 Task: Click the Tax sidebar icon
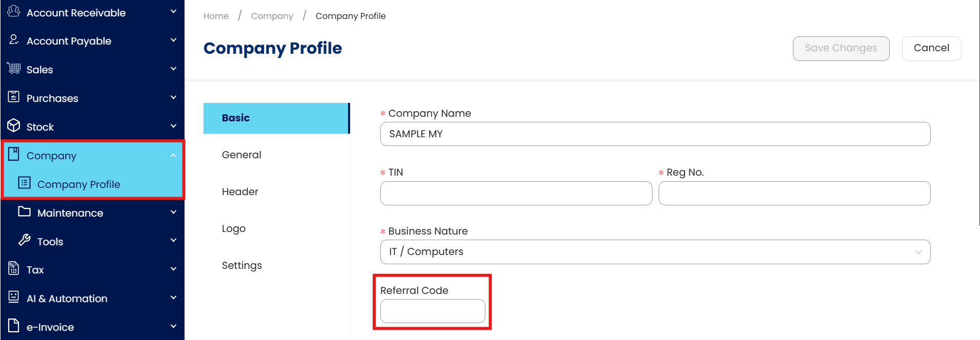tap(14, 268)
